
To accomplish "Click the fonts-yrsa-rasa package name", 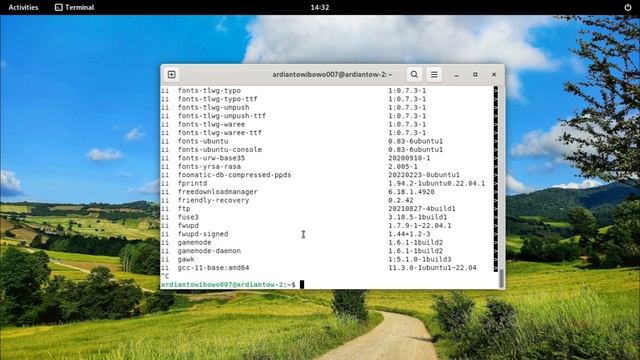I will pos(209,167).
